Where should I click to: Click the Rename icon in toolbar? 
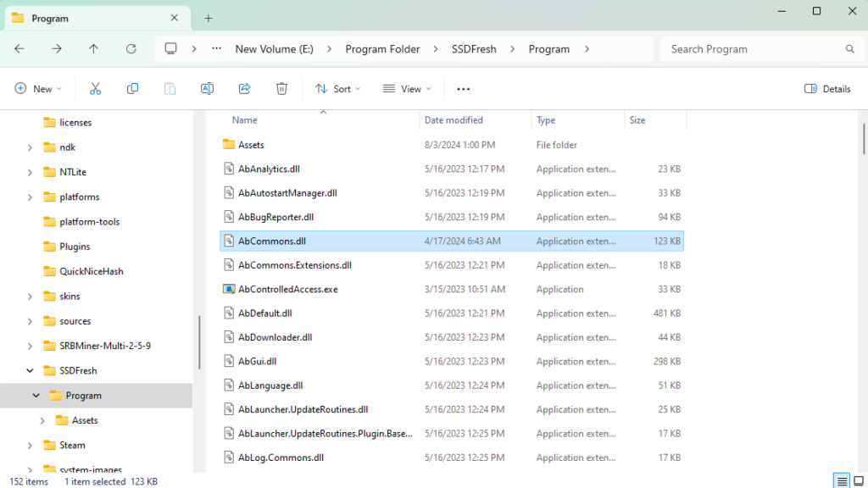click(207, 89)
